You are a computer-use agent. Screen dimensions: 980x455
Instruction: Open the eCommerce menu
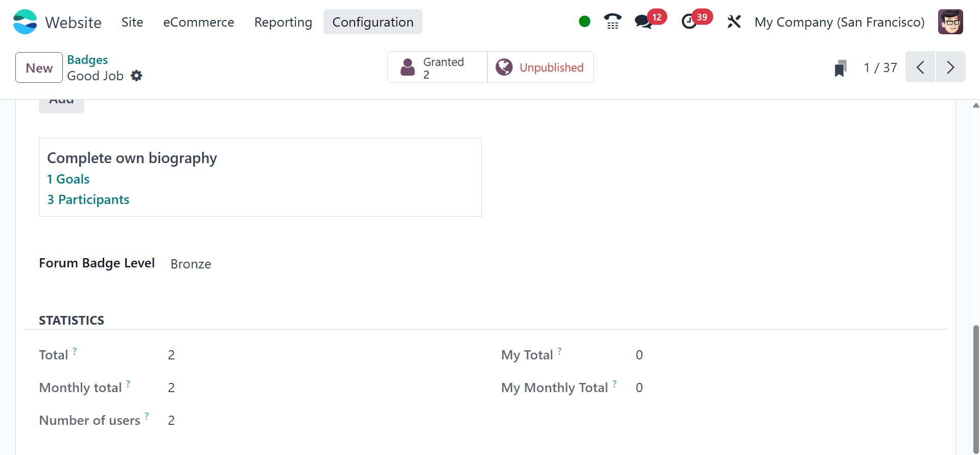[x=199, y=22]
